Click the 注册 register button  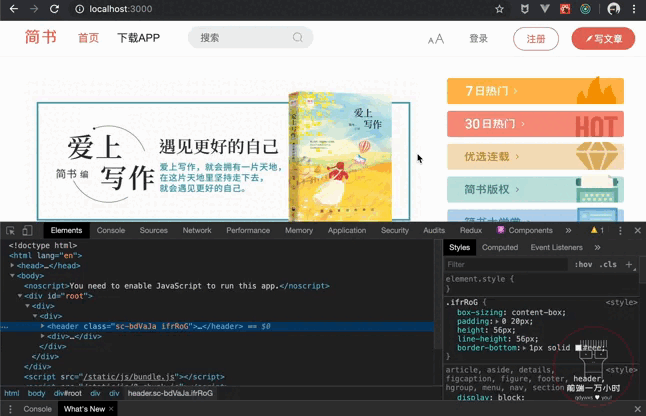coord(536,39)
